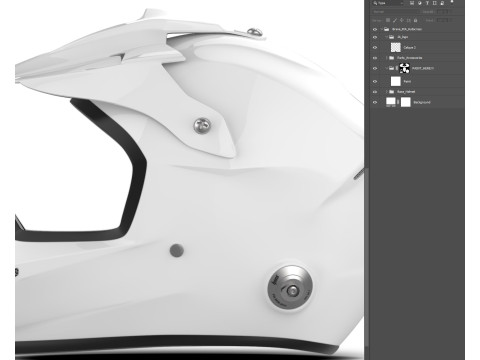Click link icon between Background thumbnails
480x360 pixels.
pyautogui.click(x=398, y=102)
